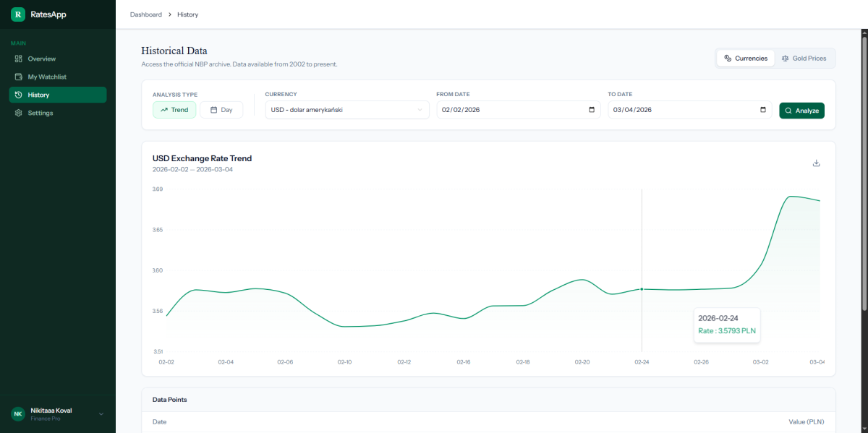This screenshot has height=433, width=868.
Task: Click the RatesApp logo icon
Action: 18,14
